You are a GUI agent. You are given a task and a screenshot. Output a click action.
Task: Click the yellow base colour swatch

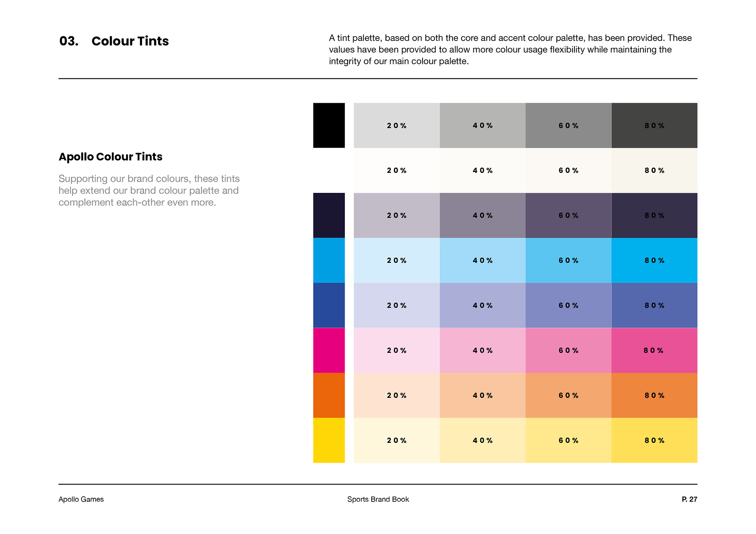[329, 440]
